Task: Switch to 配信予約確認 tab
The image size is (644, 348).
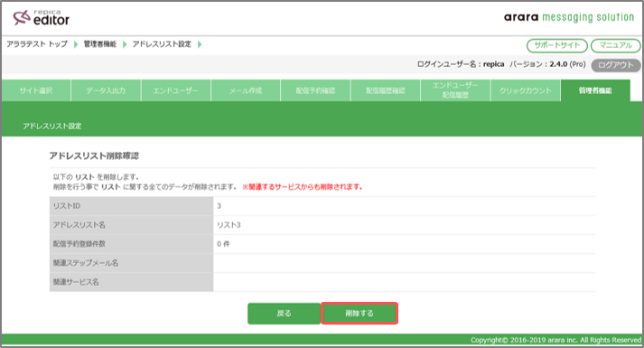Action: coord(315,90)
